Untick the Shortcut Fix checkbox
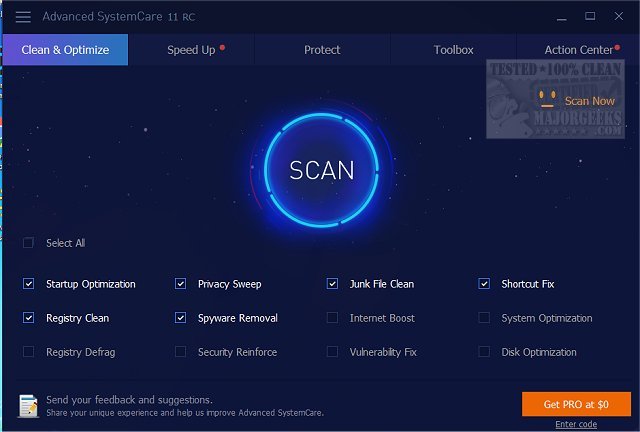This screenshot has height=432, width=640. click(x=484, y=284)
